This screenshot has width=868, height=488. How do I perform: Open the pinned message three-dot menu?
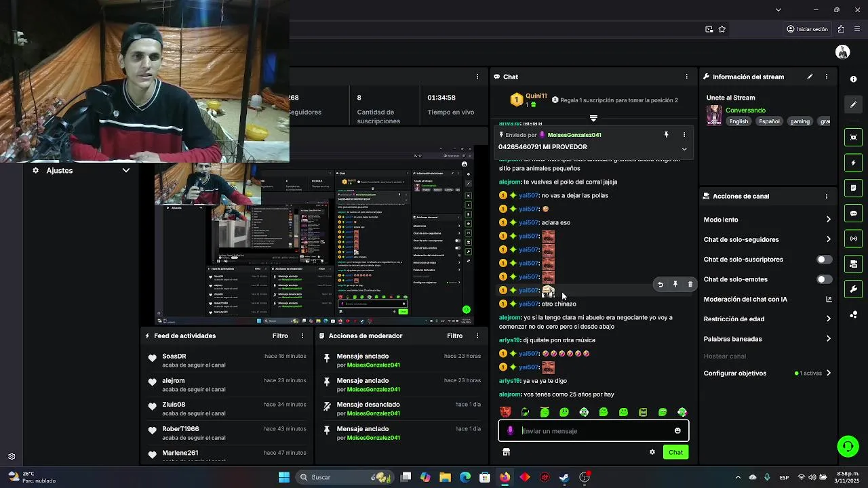(684, 135)
